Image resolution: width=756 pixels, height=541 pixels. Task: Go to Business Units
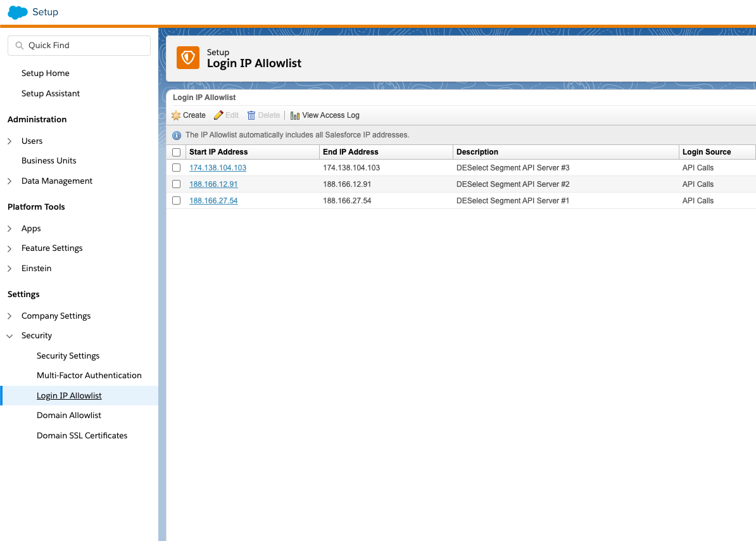point(49,160)
